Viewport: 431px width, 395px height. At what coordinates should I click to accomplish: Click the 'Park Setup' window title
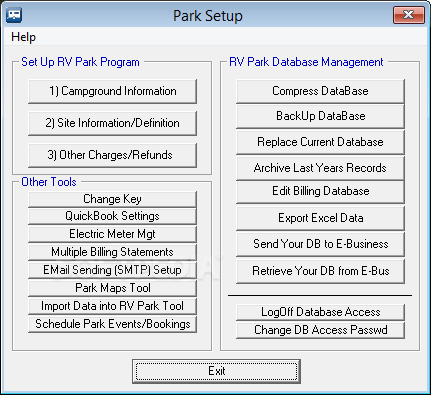(x=208, y=16)
